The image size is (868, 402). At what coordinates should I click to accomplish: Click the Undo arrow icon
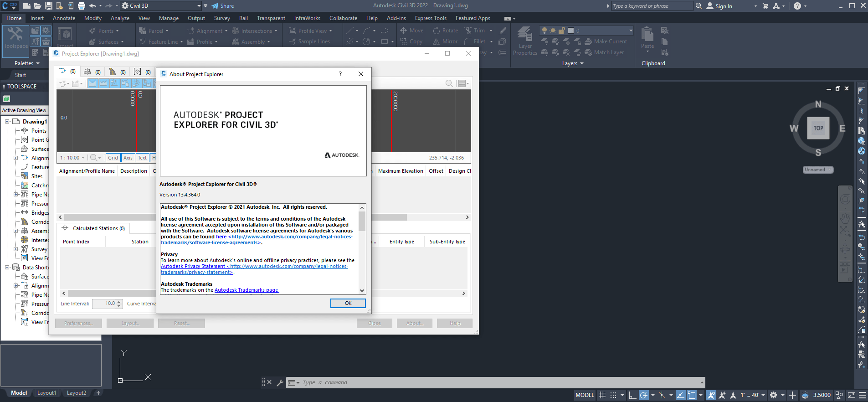coord(92,6)
